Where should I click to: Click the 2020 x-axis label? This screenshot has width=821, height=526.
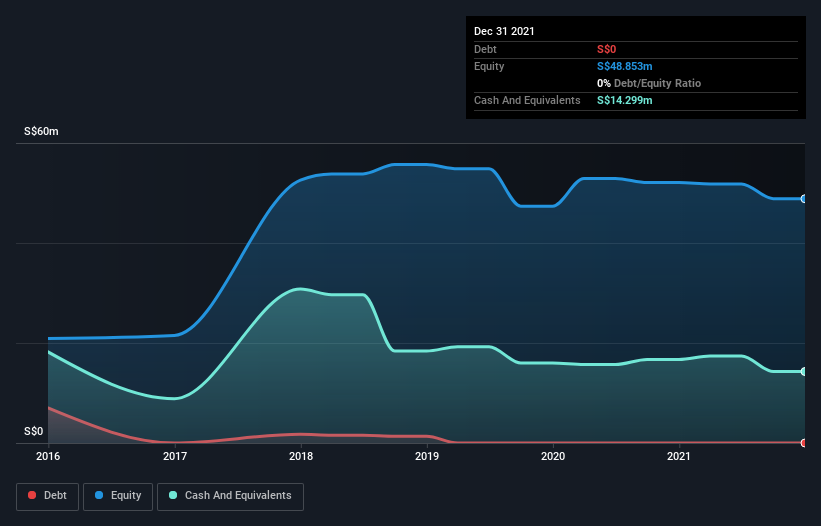pos(553,456)
